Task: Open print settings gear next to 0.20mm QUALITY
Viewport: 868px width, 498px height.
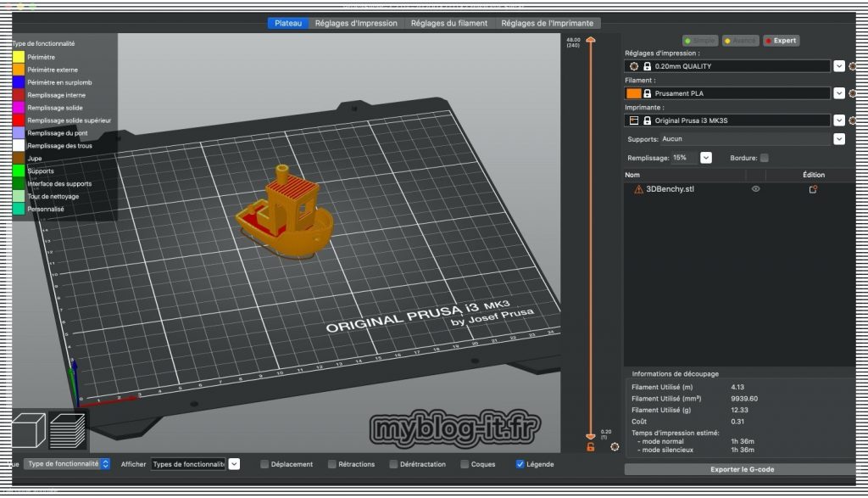Action: 853,66
